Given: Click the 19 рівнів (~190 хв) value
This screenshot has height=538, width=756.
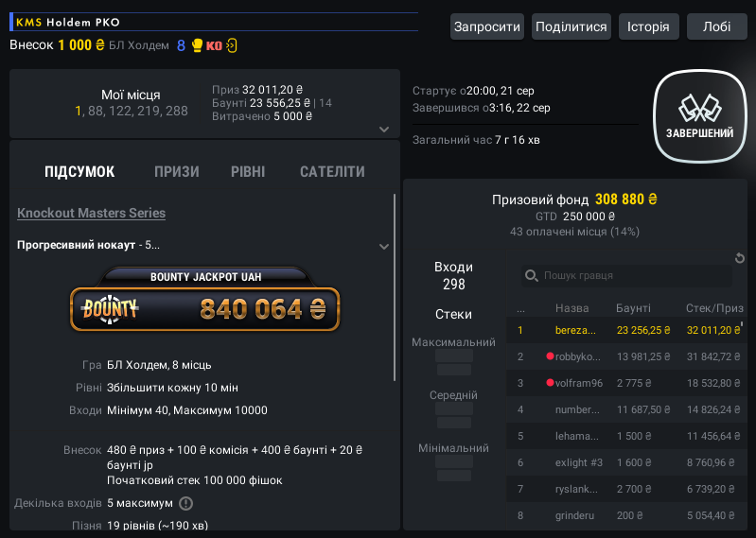Looking at the screenshot, I should tap(158, 525).
